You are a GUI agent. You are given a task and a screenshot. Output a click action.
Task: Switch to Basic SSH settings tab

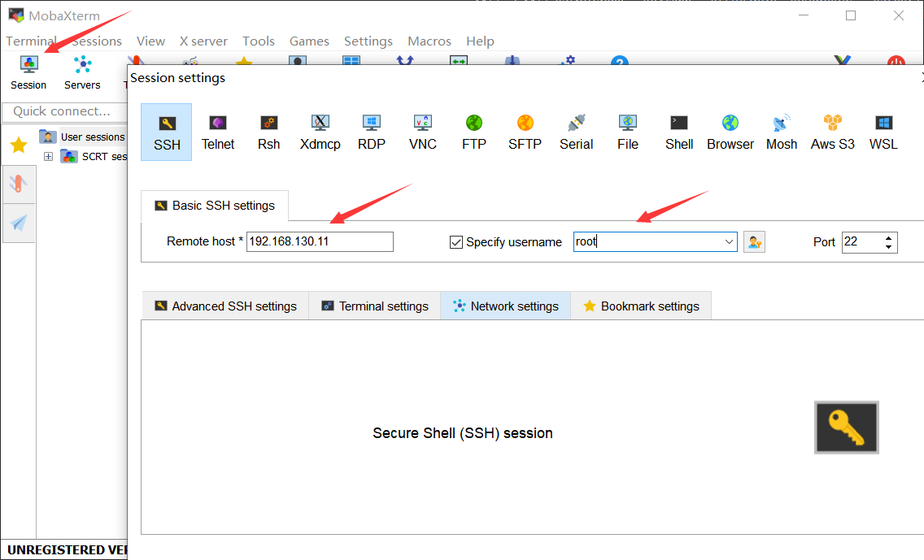215,206
